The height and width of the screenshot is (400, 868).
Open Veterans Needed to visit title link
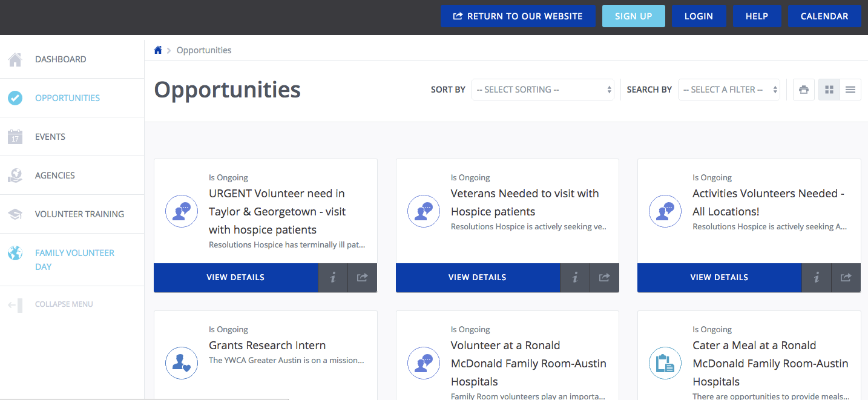point(525,203)
